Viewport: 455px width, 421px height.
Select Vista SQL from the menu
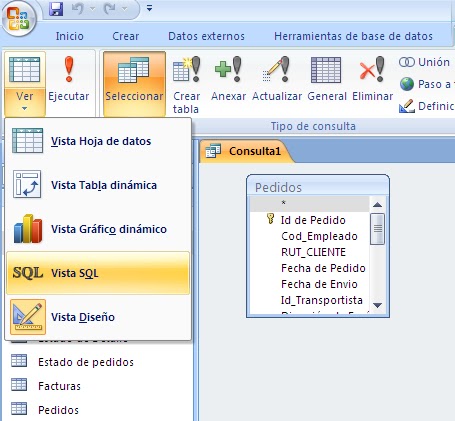tap(98, 273)
